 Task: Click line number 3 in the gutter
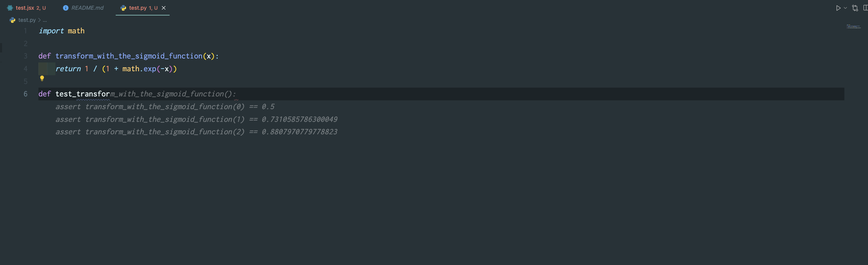coord(25,56)
